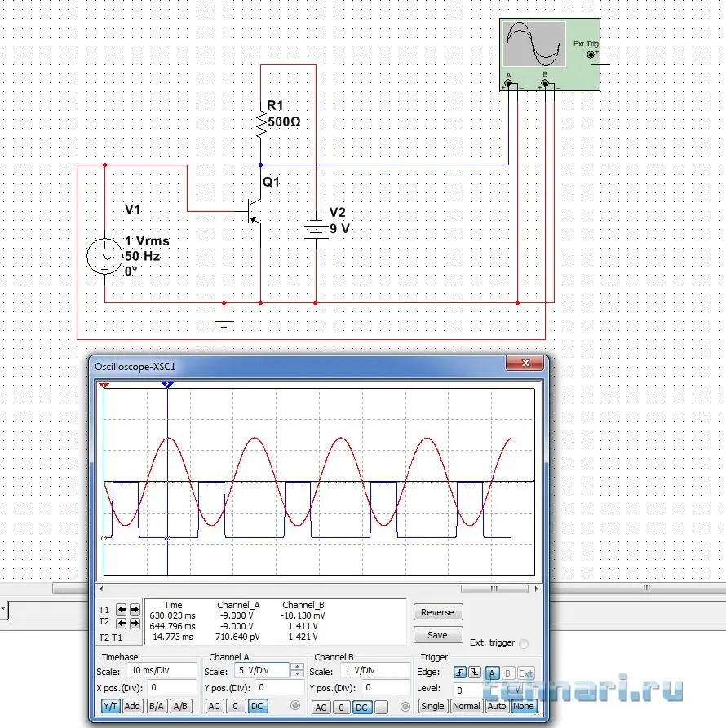Image resolution: width=726 pixels, height=728 pixels.
Task: Set trigger mode to Normal
Action: tap(466, 706)
